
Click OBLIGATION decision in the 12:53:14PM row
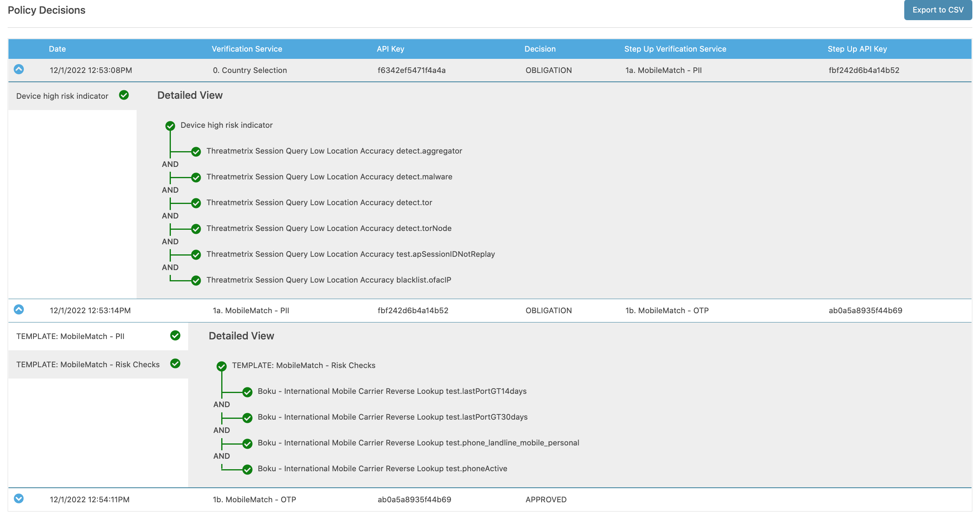[x=548, y=310]
